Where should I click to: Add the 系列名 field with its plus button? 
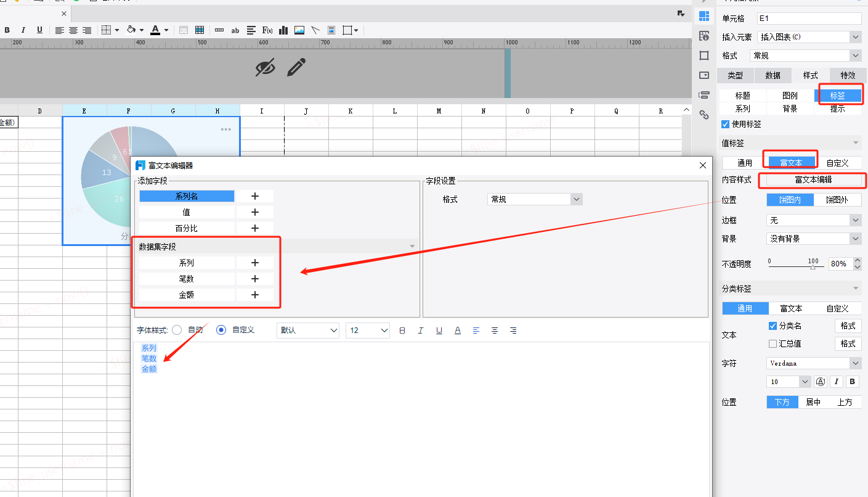tap(255, 196)
